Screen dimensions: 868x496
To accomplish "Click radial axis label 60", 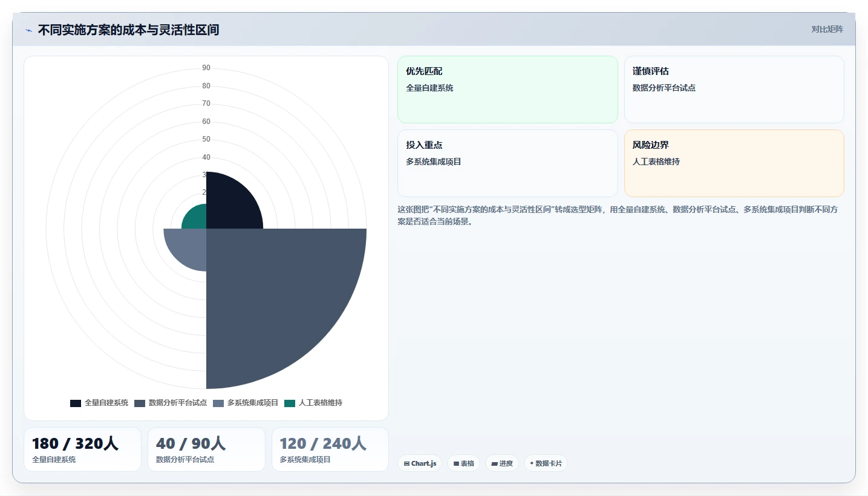I will tap(206, 122).
